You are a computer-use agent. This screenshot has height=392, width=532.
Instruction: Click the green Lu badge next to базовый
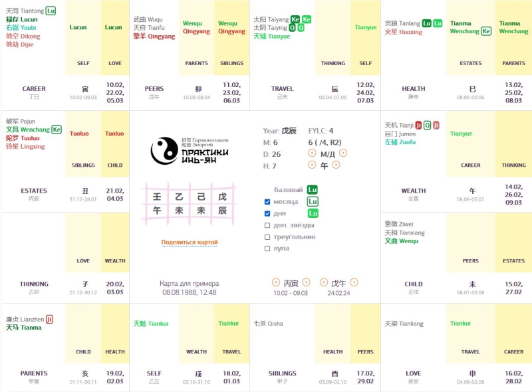pos(313,190)
